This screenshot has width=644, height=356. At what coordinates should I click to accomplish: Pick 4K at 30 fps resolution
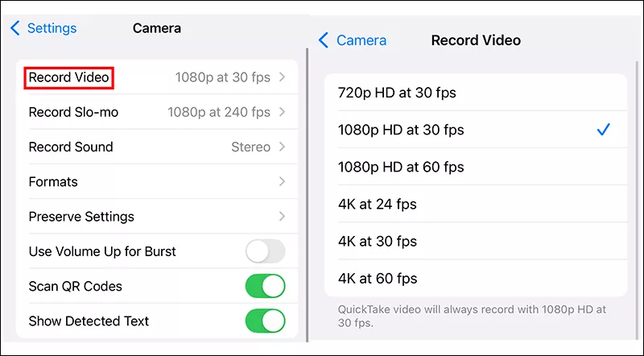point(377,241)
